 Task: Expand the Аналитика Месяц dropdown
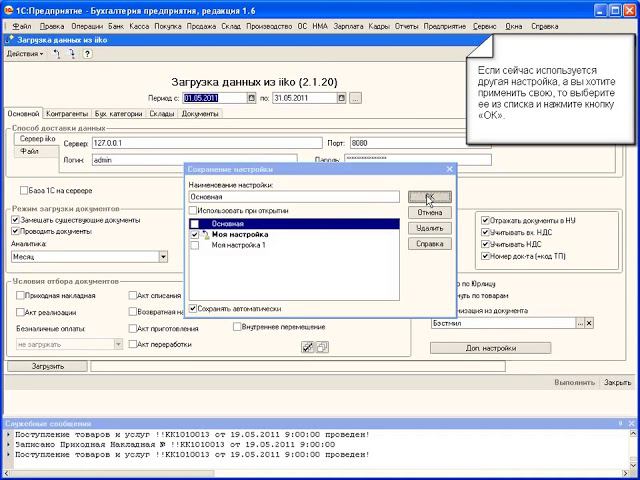click(x=163, y=257)
